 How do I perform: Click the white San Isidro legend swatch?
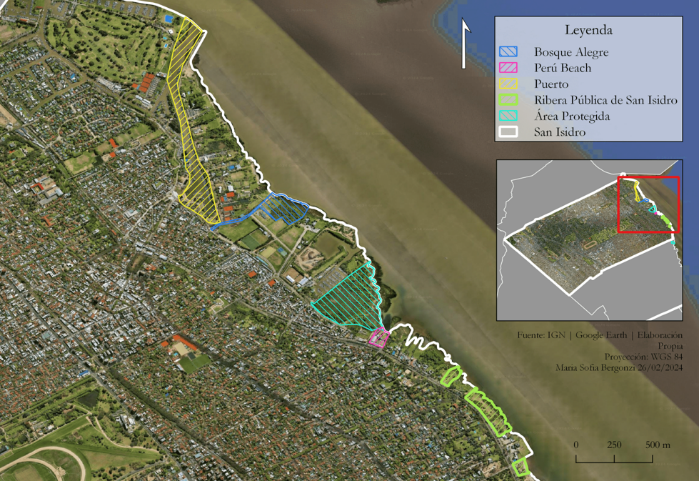click(x=509, y=132)
